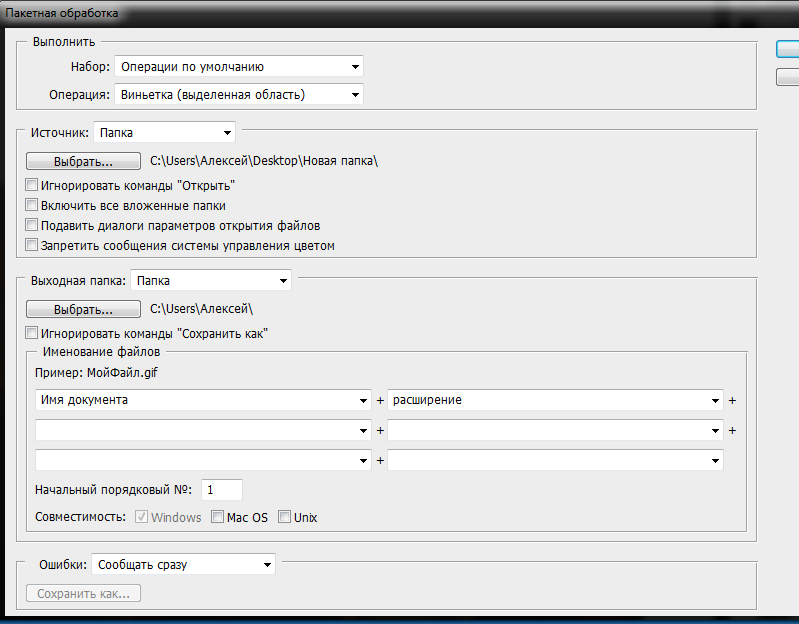Open empty naming dropdown below Имя документа
The image size is (799, 624).
[203, 431]
